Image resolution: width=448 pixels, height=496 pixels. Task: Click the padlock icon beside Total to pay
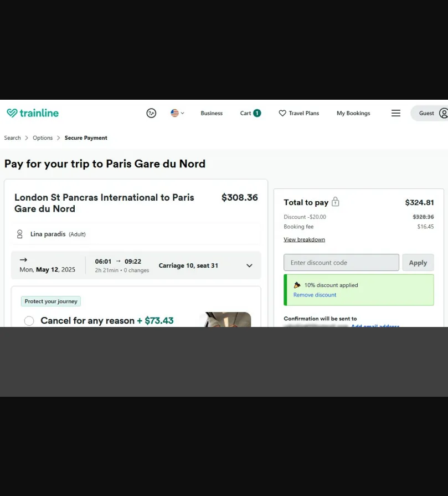tap(336, 202)
